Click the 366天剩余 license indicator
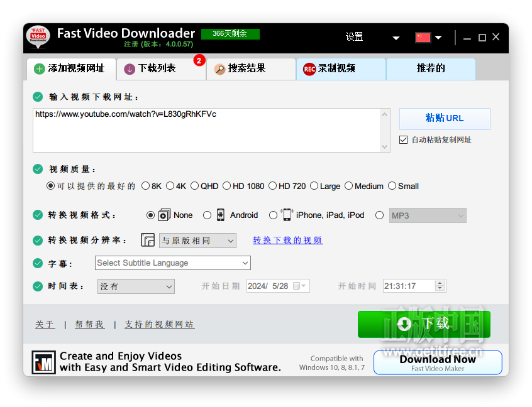This screenshot has width=532, height=407. pos(230,34)
